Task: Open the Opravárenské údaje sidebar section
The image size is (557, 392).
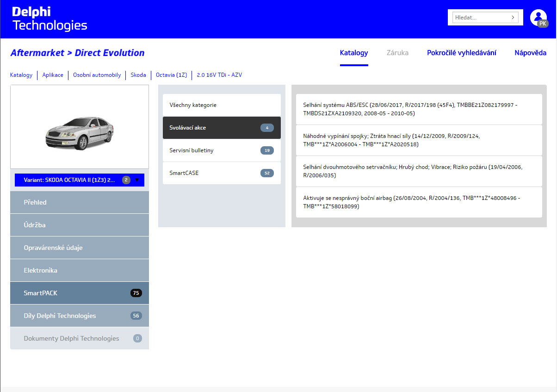Action: (x=80, y=248)
